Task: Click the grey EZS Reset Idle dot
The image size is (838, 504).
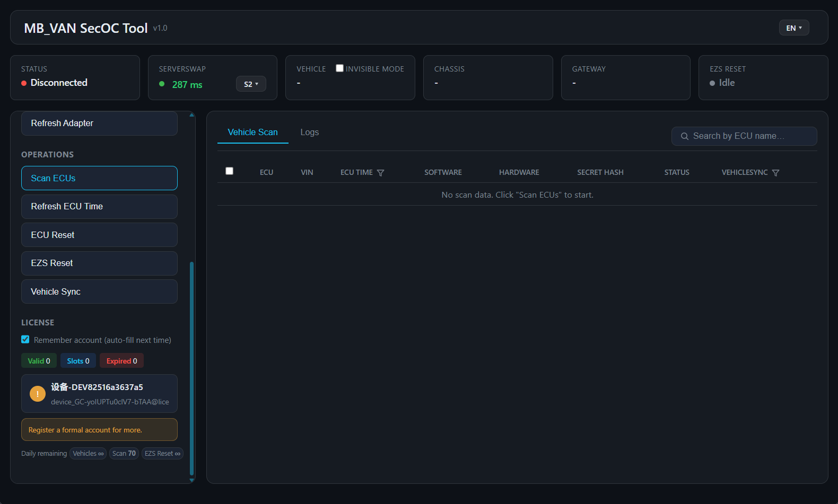Action: 712,83
